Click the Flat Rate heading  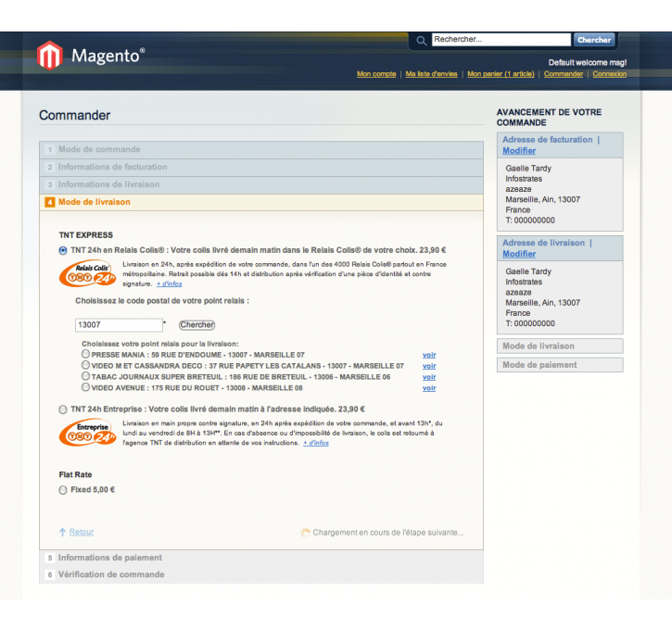pyautogui.click(x=75, y=474)
